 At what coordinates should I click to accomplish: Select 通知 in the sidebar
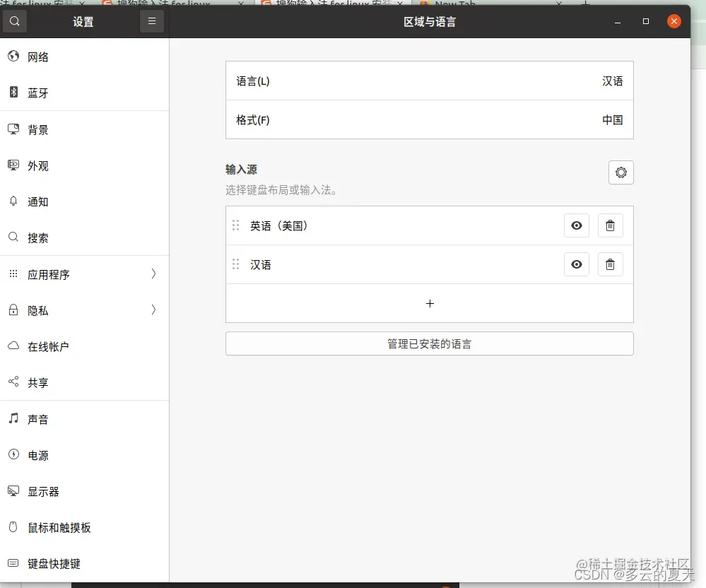pos(85,201)
